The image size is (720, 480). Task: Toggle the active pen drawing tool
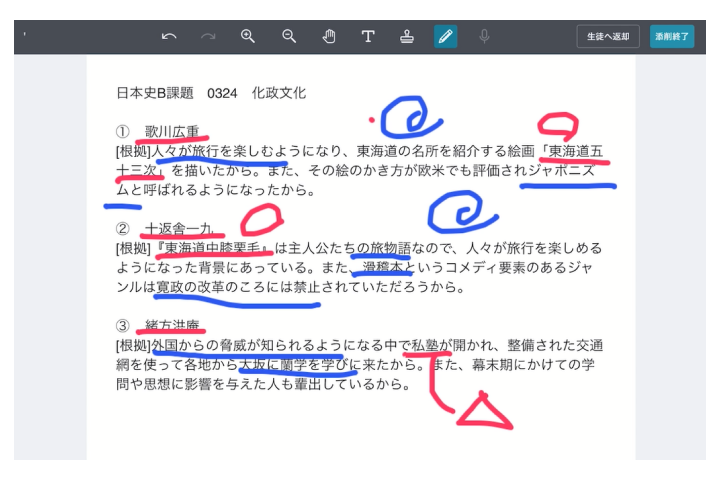(x=445, y=36)
